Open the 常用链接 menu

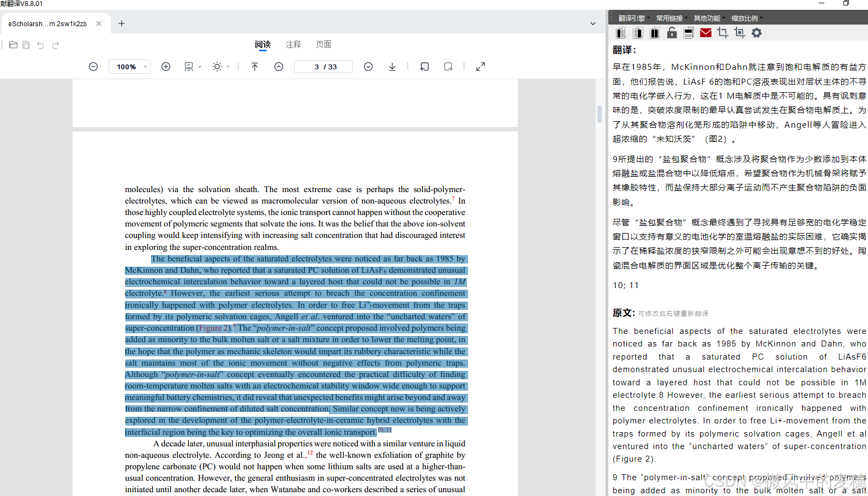point(672,18)
